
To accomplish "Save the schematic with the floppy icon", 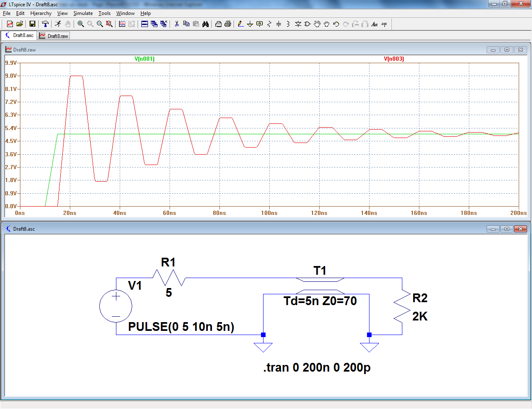I will 32,24.
